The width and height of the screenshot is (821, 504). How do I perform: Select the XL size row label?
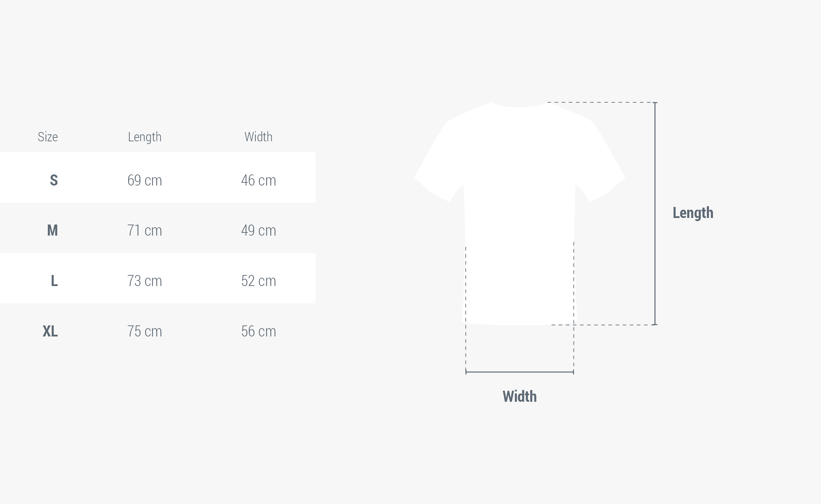(x=50, y=331)
